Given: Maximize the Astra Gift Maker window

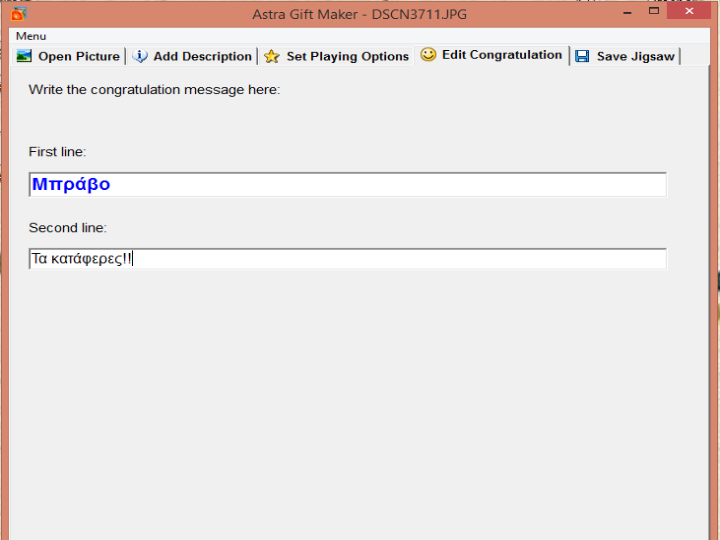Looking at the screenshot, I should pyautogui.click(x=654, y=11).
